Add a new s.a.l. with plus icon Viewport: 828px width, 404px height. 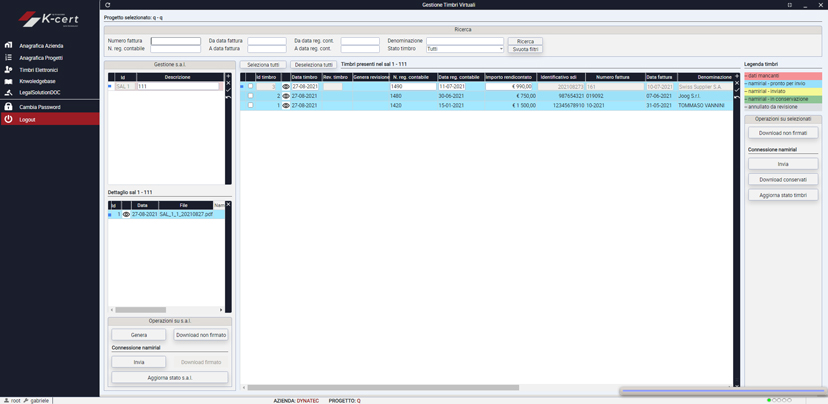coord(228,76)
